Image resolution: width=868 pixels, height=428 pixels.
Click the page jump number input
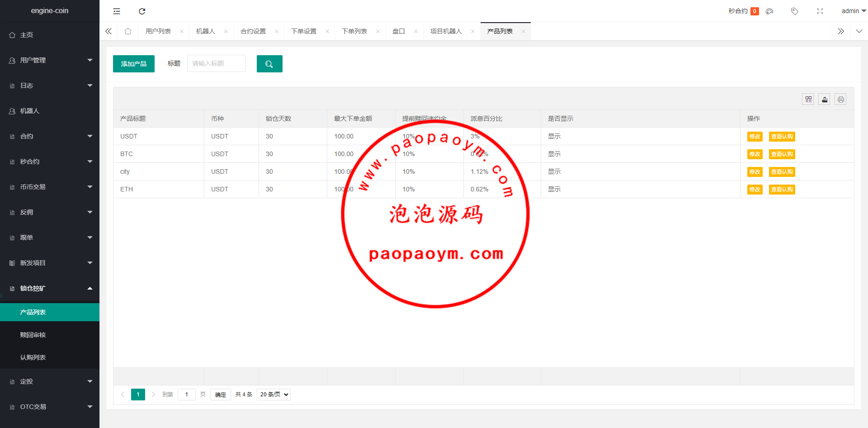[x=187, y=395]
